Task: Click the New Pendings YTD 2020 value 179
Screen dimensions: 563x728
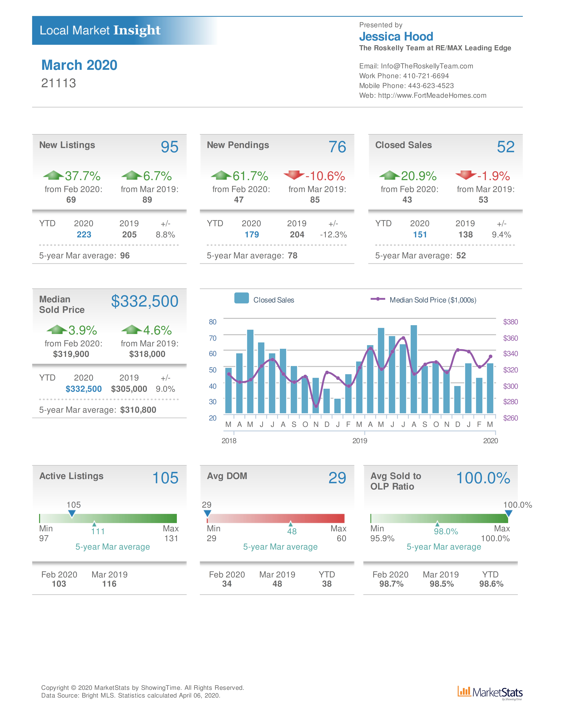Action: [252, 235]
